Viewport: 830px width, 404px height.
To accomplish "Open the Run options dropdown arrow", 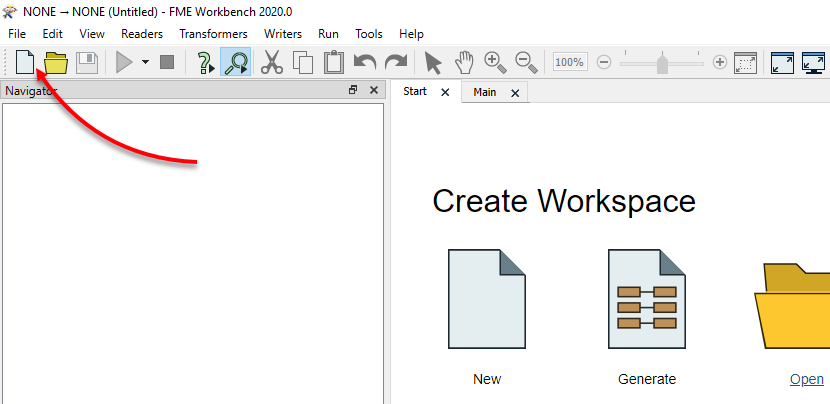I will (146, 62).
